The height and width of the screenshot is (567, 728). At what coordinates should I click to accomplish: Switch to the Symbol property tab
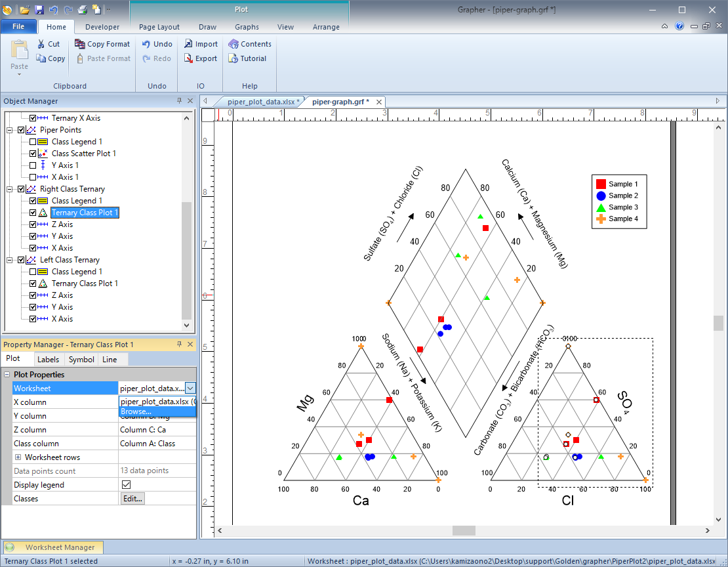pyautogui.click(x=82, y=359)
